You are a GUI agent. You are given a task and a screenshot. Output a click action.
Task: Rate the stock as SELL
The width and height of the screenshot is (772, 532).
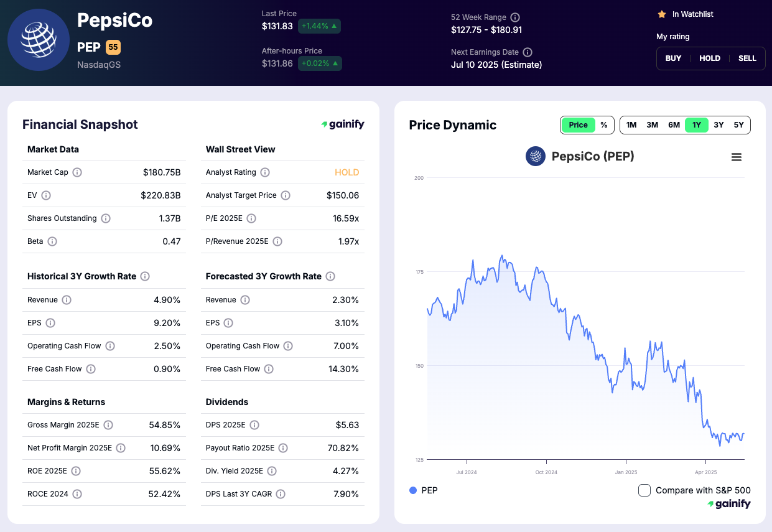747,58
